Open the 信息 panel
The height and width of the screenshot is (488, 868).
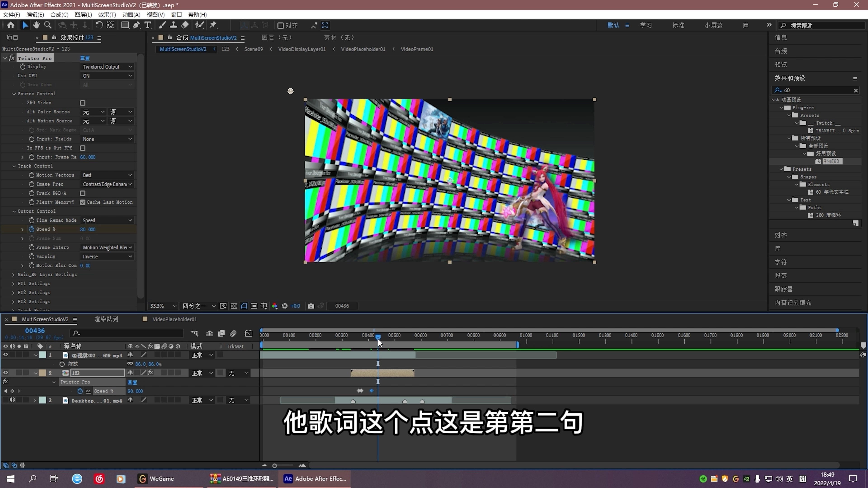781,37
